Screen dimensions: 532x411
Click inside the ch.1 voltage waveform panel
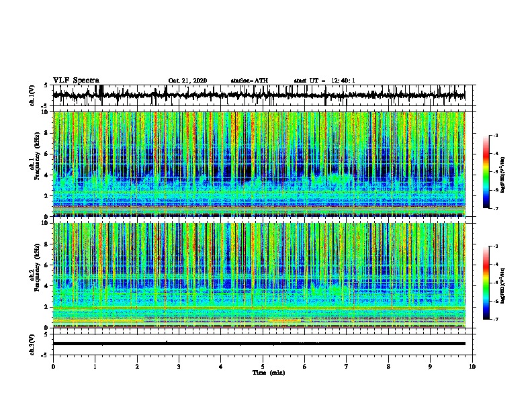[x=264, y=95]
